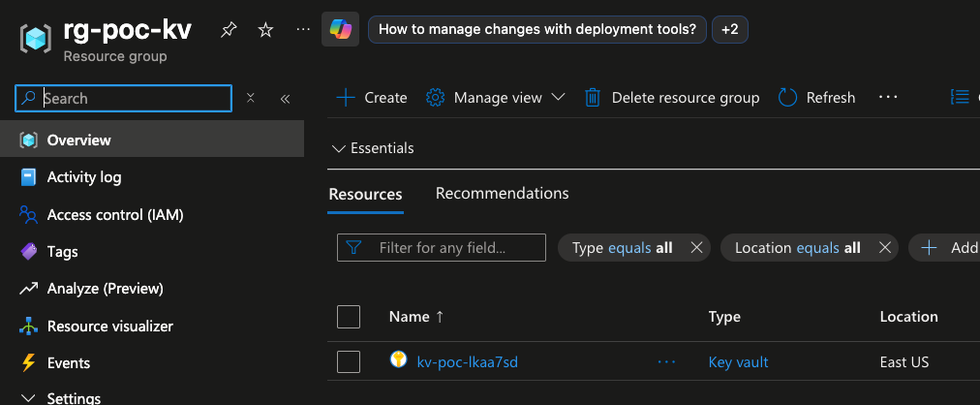Sort by the Location column header
This screenshot has width=980, height=405.
click(x=908, y=317)
